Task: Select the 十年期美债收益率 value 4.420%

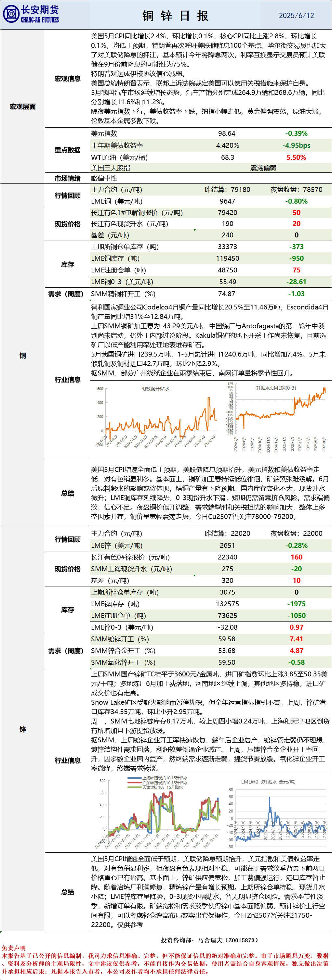Action: click(228, 145)
